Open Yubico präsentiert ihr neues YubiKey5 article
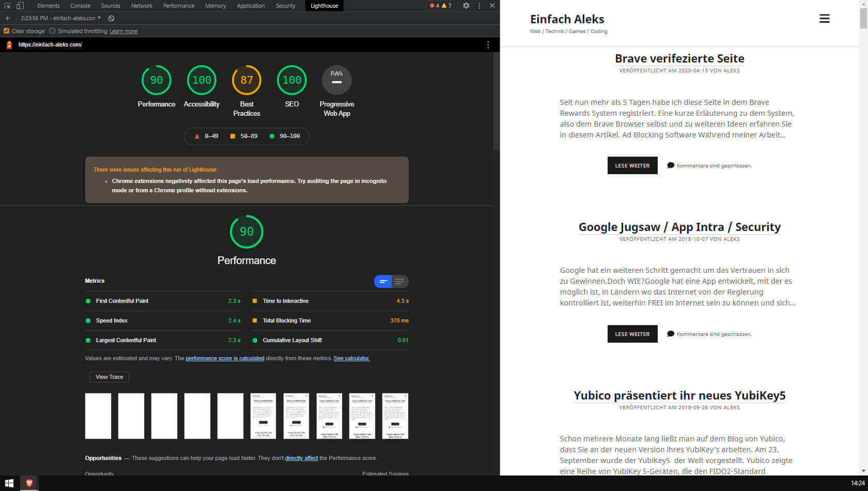This screenshot has width=868, height=491. coord(679,395)
